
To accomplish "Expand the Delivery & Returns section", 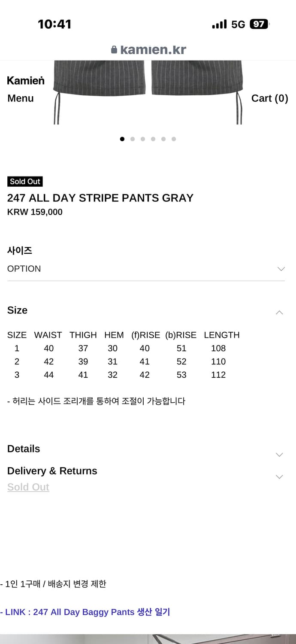I will click(x=279, y=477).
